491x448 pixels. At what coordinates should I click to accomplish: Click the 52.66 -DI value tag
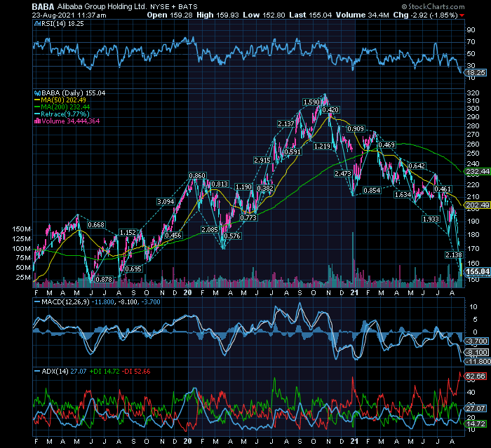tap(476, 376)
